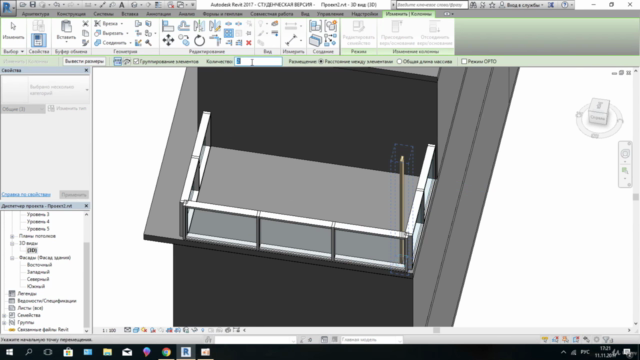Select the Trim/Extend to Corner icon
Image resolution: width=640 pixels, height=360 pixels.
(x=215, y=40)
